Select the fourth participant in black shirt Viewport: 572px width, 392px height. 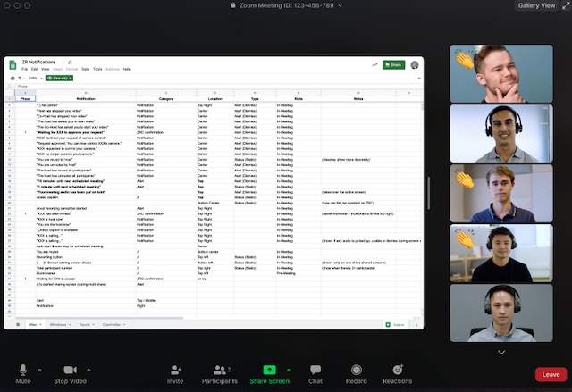[501, 254]
